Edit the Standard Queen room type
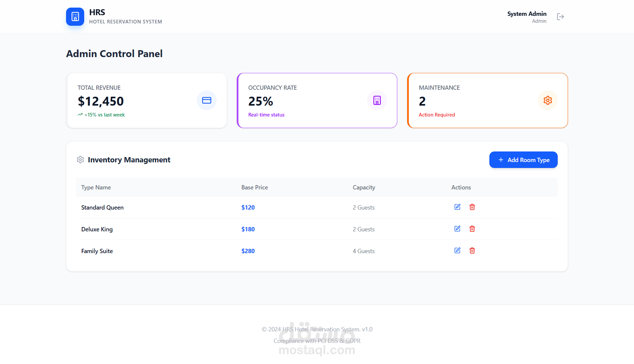This screenshot has width=634, height=364. click(x=457, y=207)
